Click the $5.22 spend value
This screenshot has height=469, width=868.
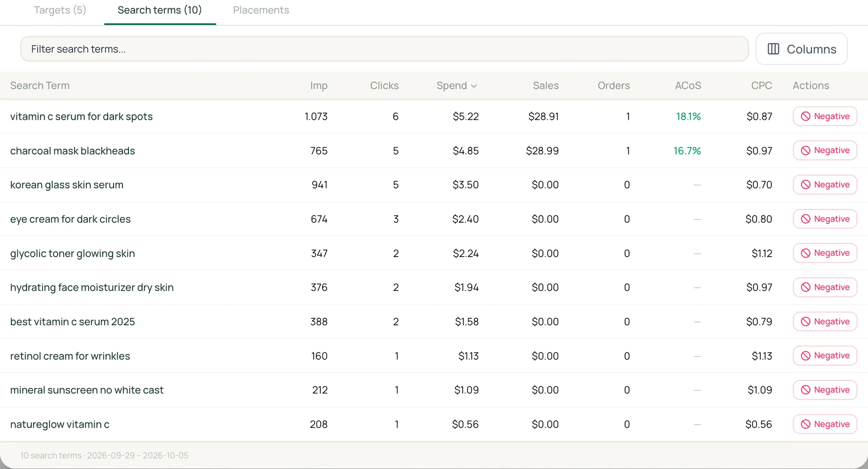[x=466, y=116]
